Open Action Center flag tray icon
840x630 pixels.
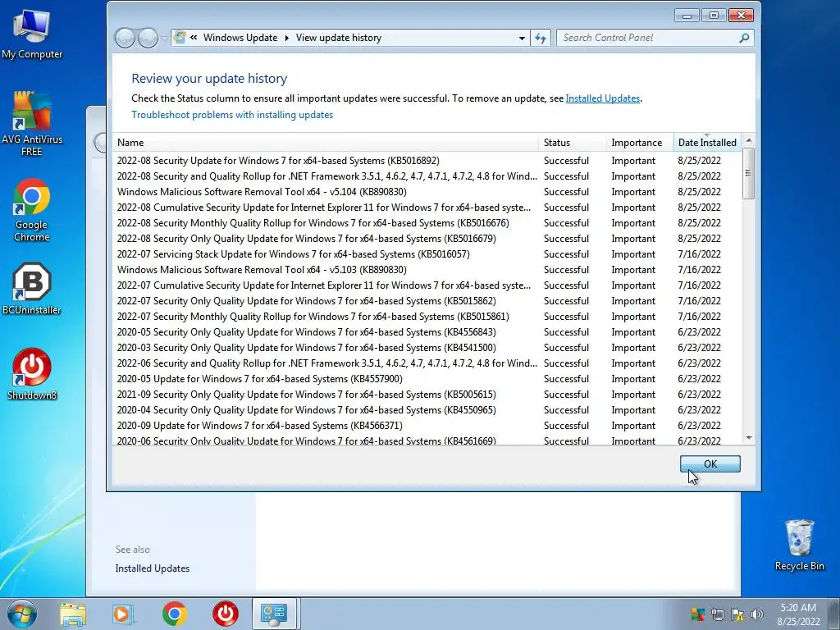tap(737, 614)
